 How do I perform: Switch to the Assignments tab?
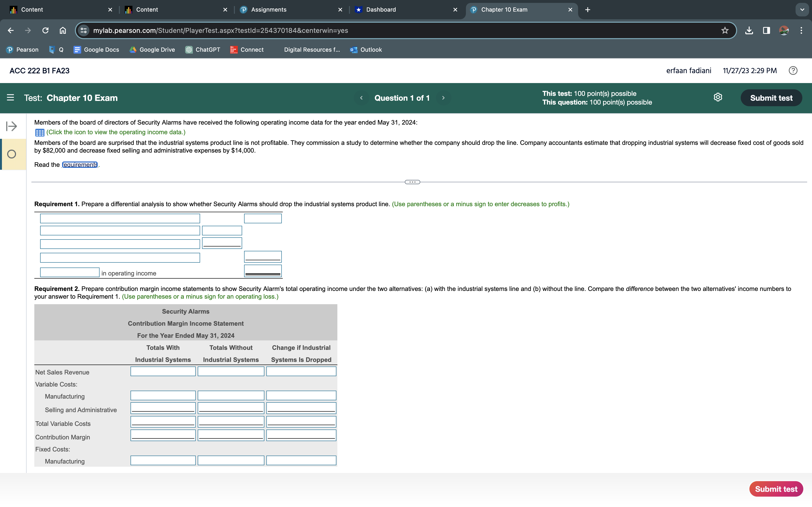click(x=268, y=10)
